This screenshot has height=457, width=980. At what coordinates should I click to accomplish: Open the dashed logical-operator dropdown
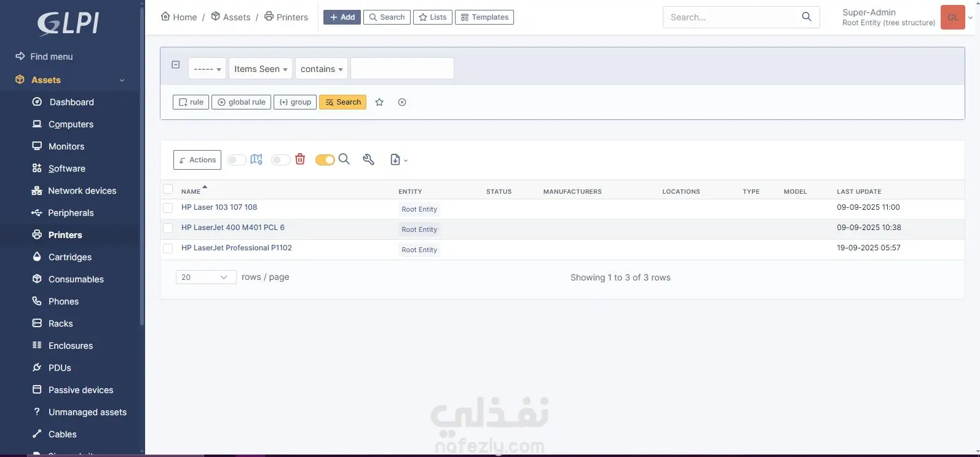click(207, 69)
